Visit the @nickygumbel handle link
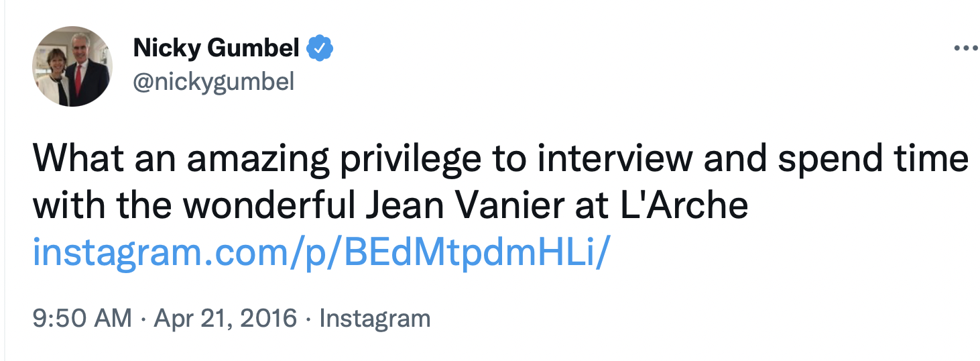This screenshot has height=361, width=980. [x=214, y=81]
